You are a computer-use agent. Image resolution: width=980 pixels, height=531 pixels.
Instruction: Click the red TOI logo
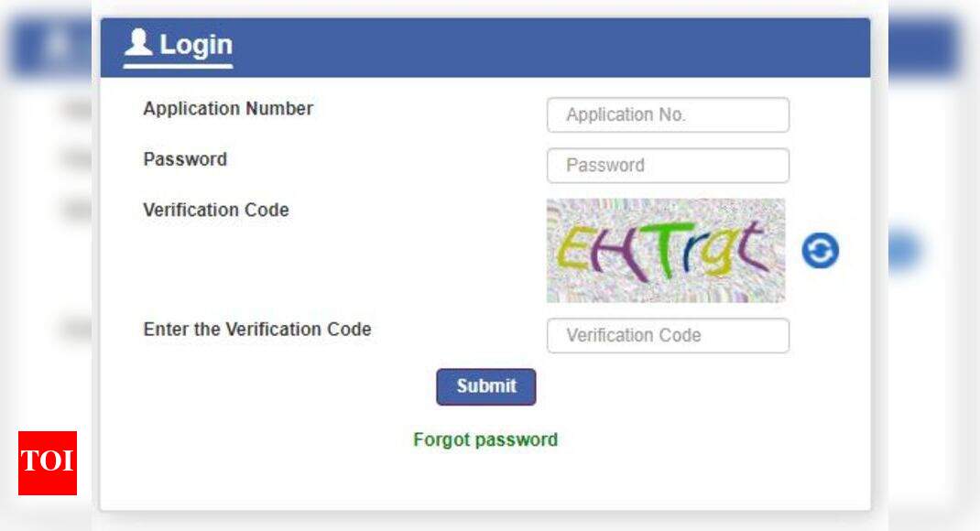coord(48,462)
